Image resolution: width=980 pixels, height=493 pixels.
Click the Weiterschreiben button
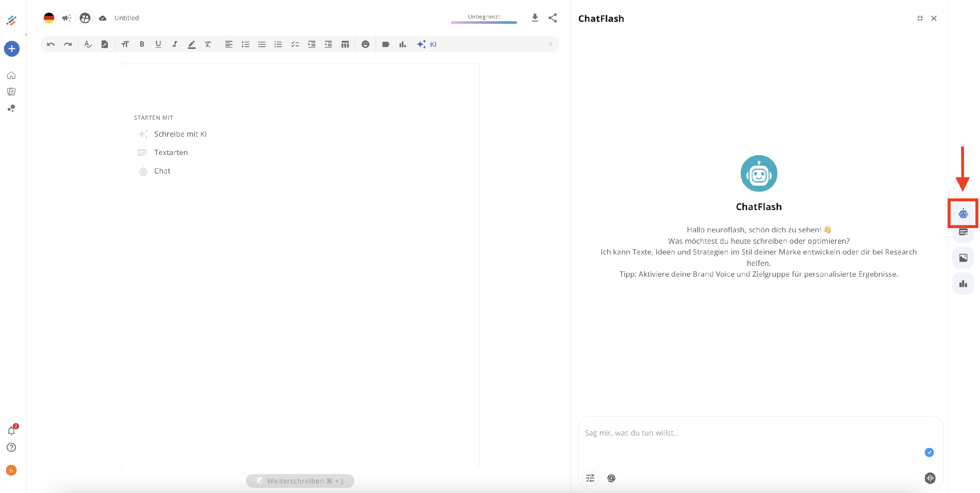coord(300,481)
